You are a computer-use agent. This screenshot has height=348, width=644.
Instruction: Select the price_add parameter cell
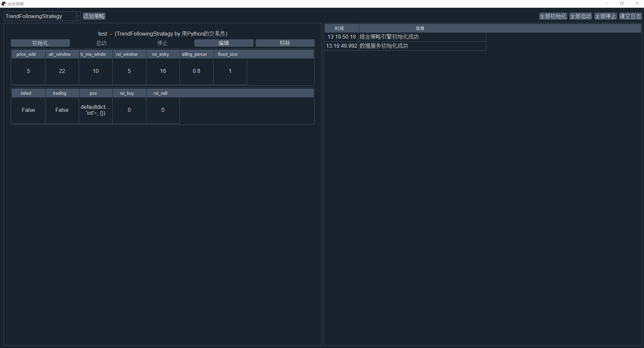[x=28, y=71]
